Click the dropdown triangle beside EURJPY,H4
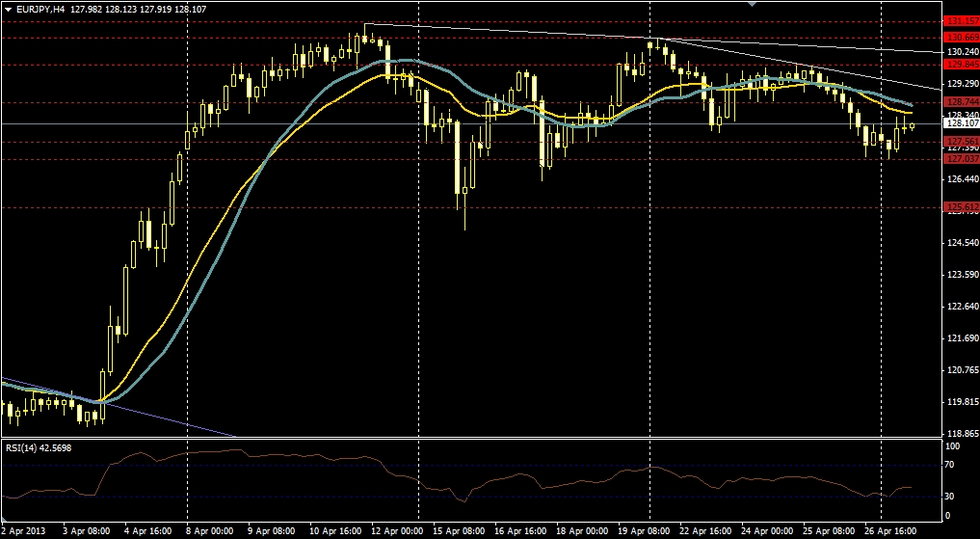The width and height of the screenshot is (980, 539). [x=9, y=10]
